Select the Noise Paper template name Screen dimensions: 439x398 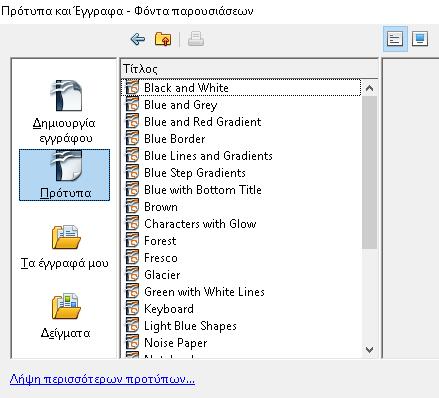click(176, 343)
